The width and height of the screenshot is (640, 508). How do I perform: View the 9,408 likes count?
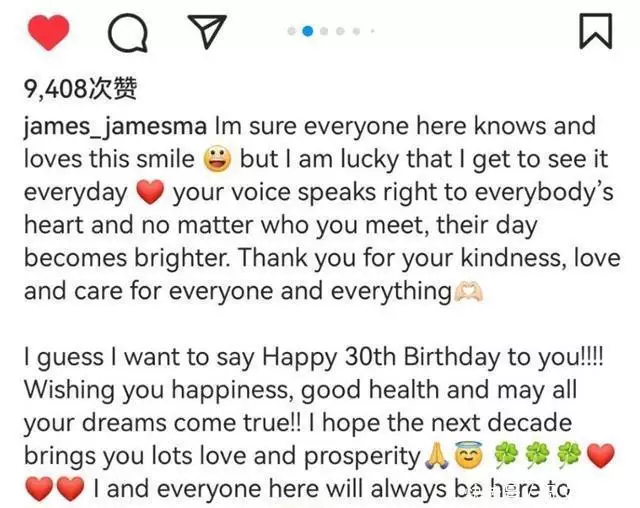point(80,89)
